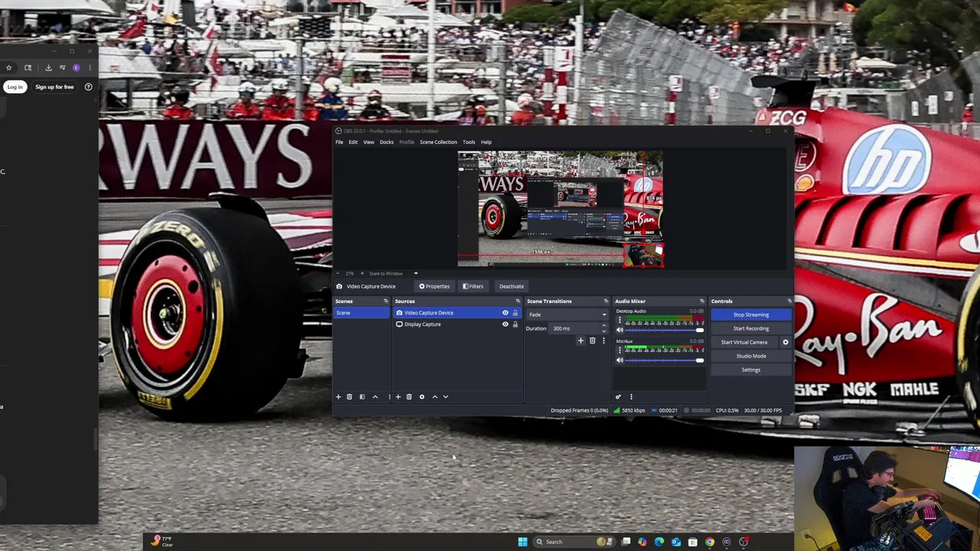This screenshot has width=980, height=551.
Task: Open Scenes toolbar overflow three dots
Action: point(389,396)
